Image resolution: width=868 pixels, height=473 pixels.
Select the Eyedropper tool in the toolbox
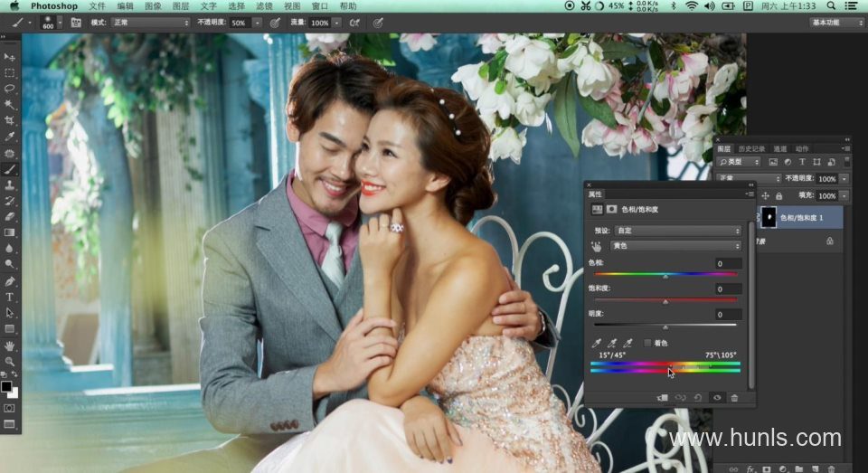tap(9, 137)
